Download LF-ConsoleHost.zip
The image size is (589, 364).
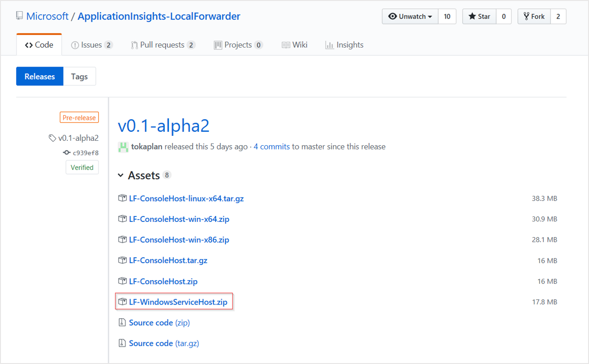pos(163,281)
